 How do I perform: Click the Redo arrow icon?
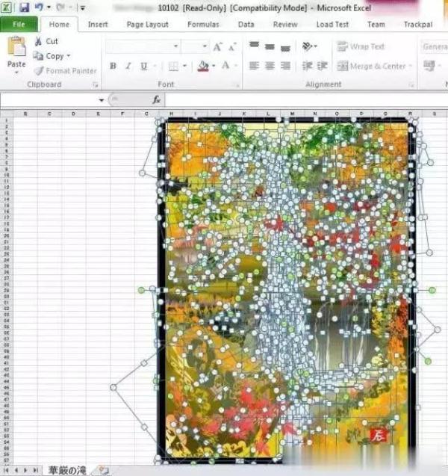point(60,7)
